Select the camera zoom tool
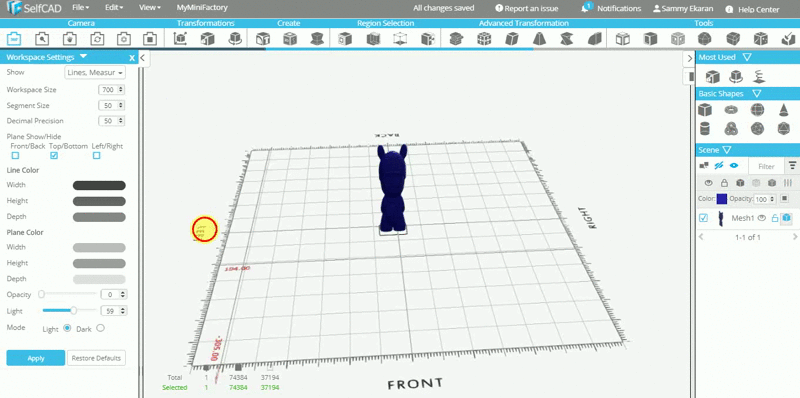Viewport: 800px width, 398px height. pos(42,38)
